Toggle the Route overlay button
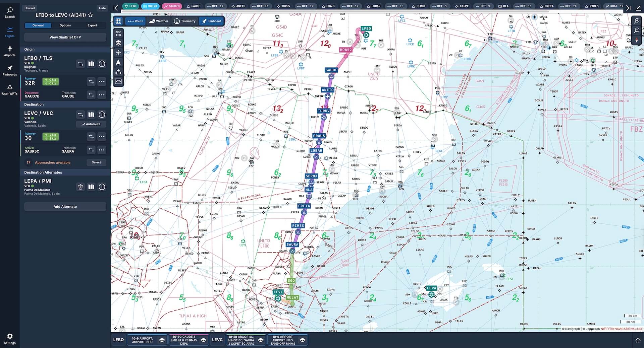The width and height of the screenshot is (644, 348). tap(135, 21)
